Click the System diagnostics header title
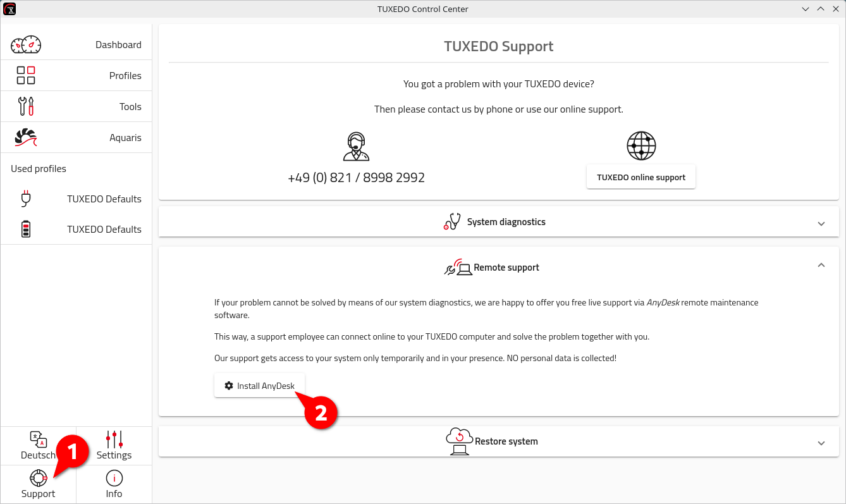This screenshot has width=846, height=504. coord(506,222)
